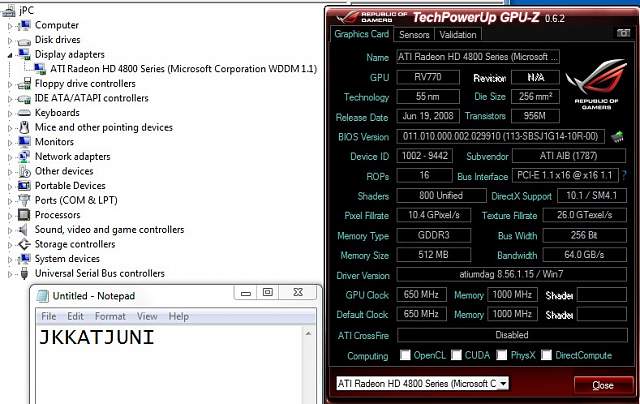The height and width of the screenshot is (404, 640).
Task: Click the Republic of Gamers logo in GPU-Z
Action: click(596, 84)
